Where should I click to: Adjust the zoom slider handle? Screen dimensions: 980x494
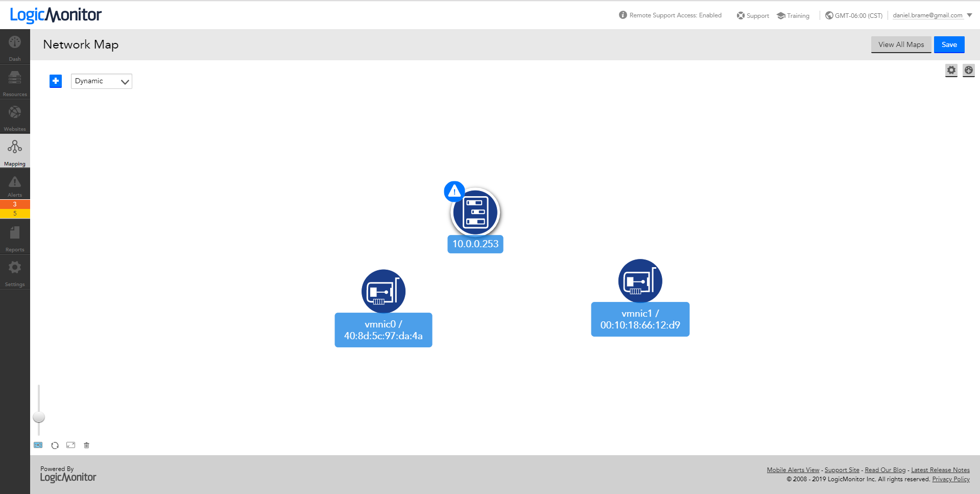38,417
